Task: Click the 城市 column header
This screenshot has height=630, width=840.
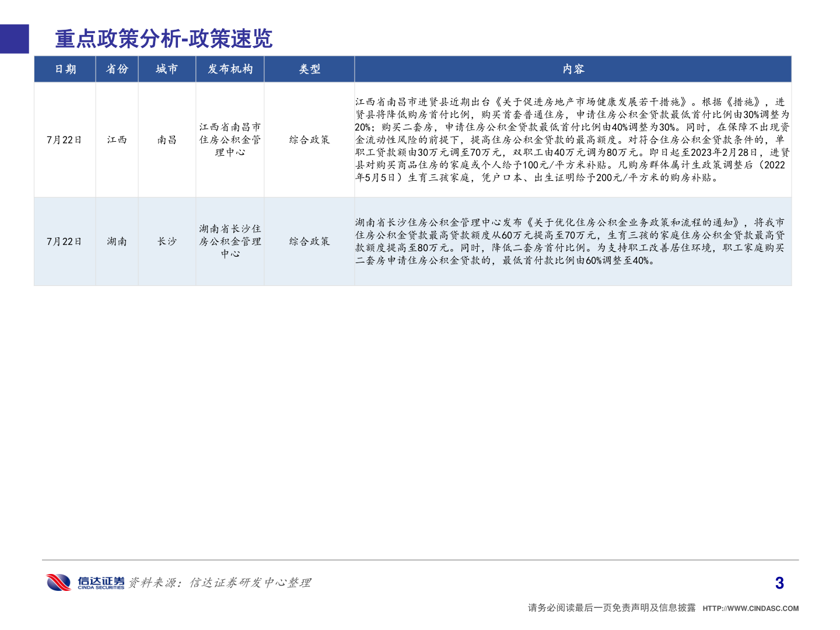Action: [x=167, y=68]
